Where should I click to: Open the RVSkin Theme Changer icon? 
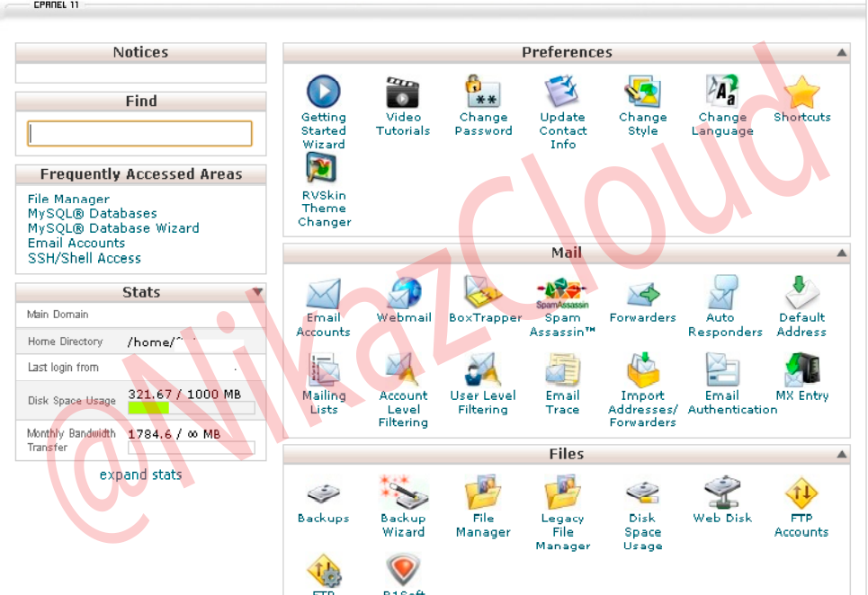[x=322, y=168]
